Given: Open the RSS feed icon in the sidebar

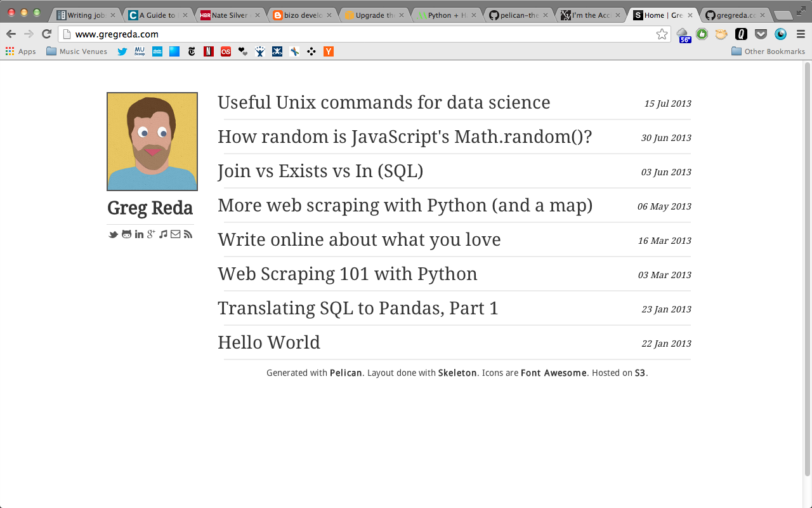Looking at the screenshot, I should tap(188, 234).
